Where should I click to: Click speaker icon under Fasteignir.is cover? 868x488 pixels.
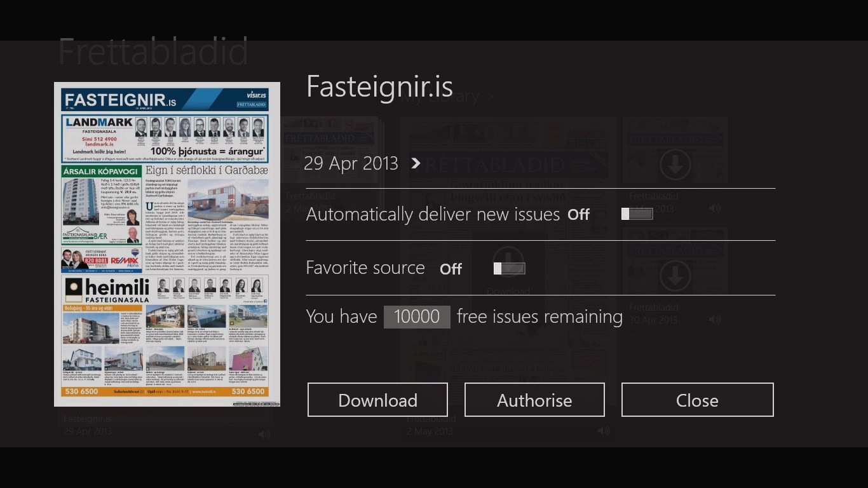tap(264, 434)
